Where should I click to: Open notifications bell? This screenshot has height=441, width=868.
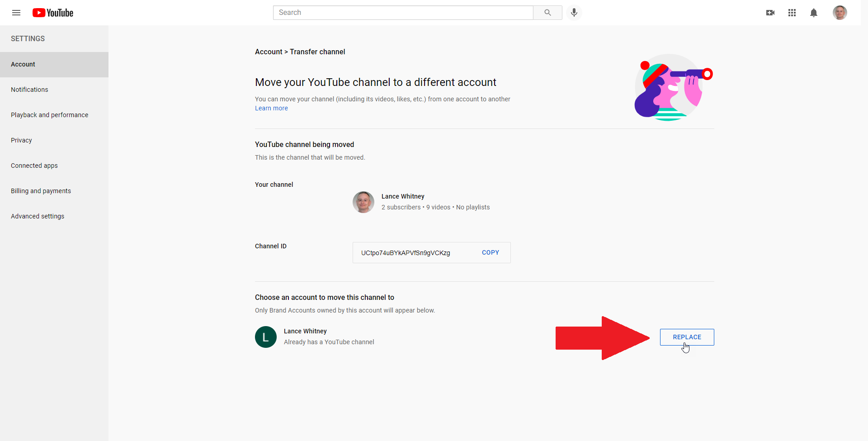point(814,13)
